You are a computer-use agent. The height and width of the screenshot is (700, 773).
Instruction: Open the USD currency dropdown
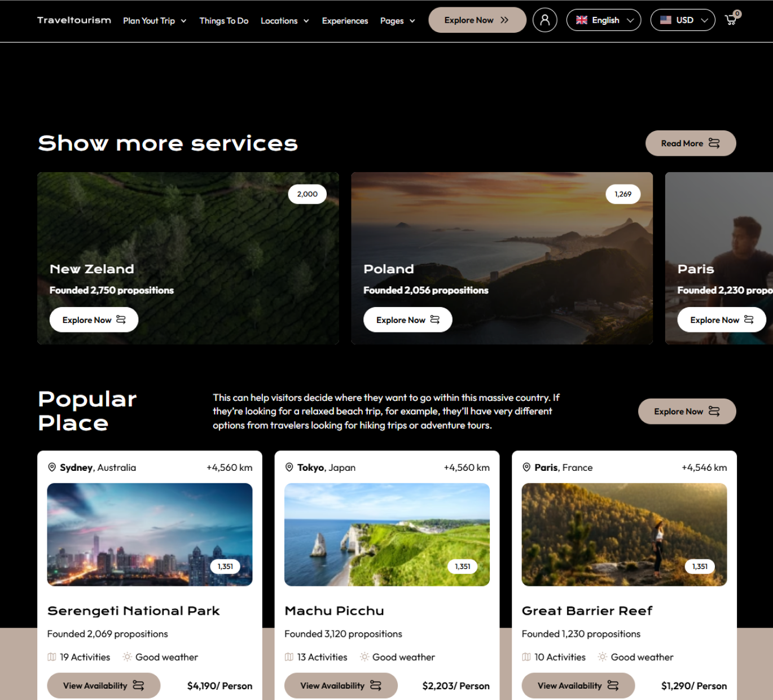pyautogui.click(x=682, y=20)
